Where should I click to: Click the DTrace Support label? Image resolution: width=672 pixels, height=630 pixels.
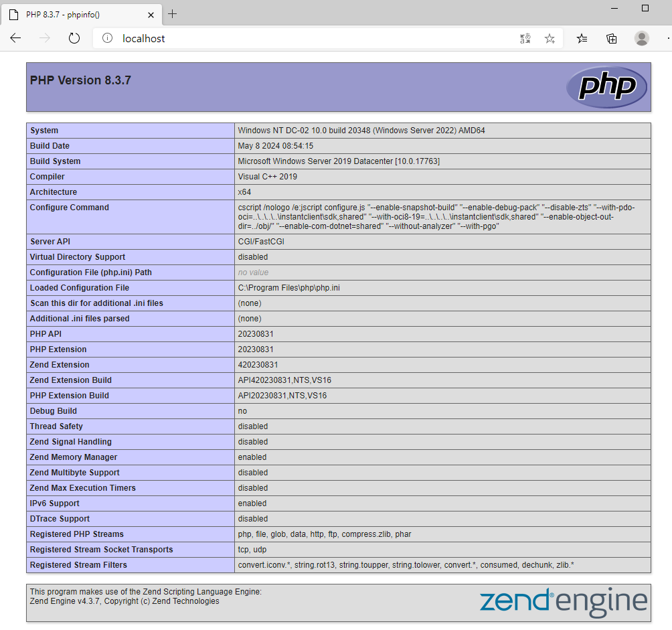tap(60, 520)
